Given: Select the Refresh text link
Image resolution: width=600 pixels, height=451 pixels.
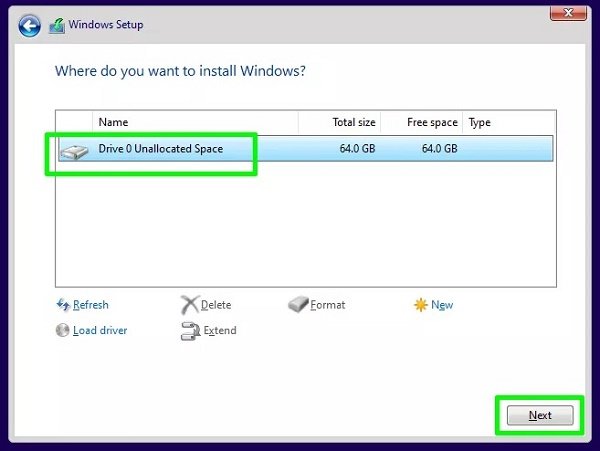Looking at the screenshot, I should (x=91, y=305).
